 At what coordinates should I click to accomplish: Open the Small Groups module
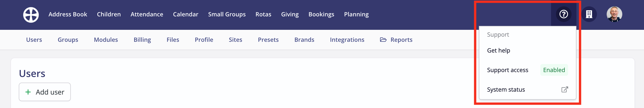(227, 14)
